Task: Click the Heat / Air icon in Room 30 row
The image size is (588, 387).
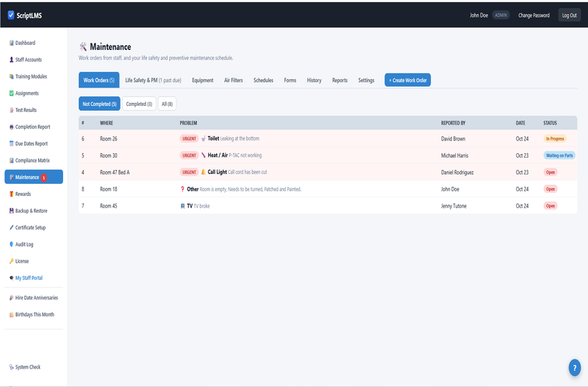Action: click(204, 155)
